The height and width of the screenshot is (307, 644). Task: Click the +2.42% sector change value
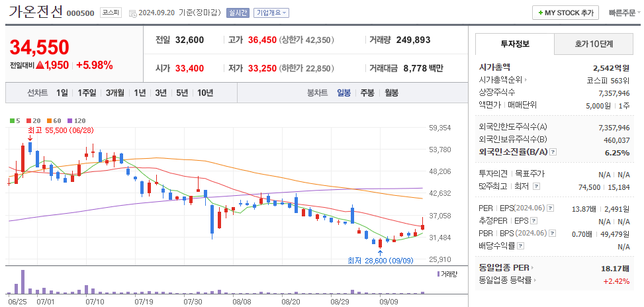tap(616, 281)
